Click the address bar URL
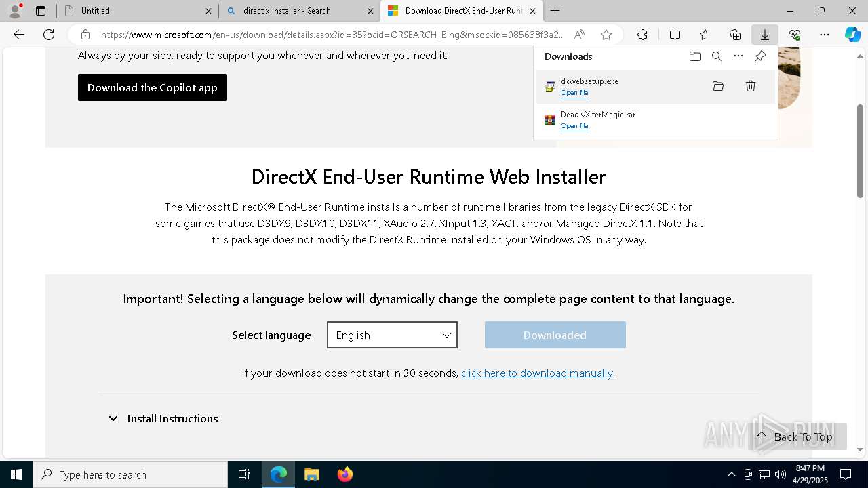This screenshot has height=488, width=868. [x=332, y=35]
